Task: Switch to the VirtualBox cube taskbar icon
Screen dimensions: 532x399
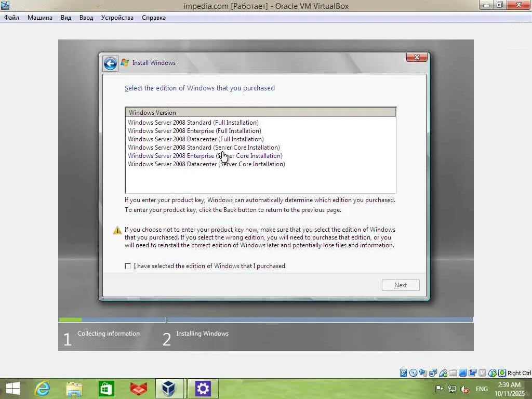Action: coord(169,389)
